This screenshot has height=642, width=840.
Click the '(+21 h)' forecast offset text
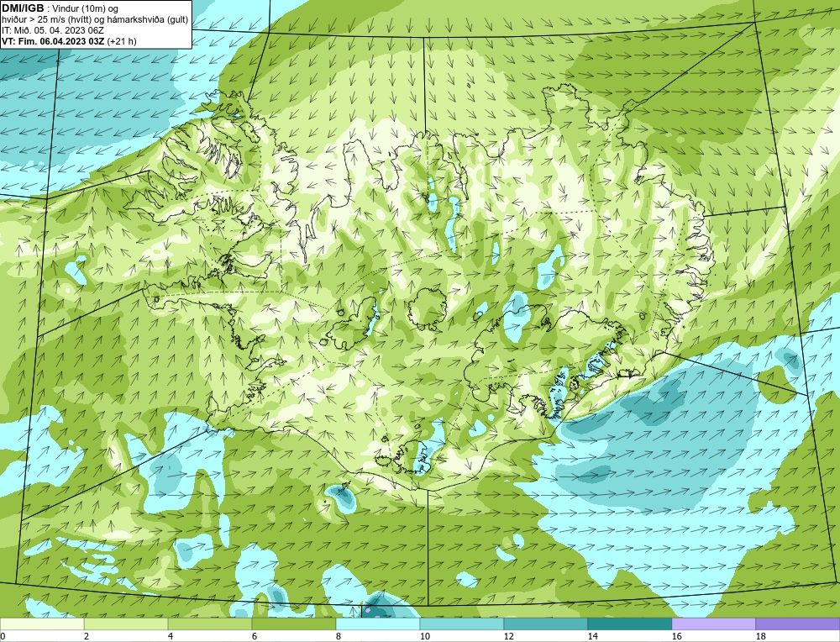[122, 41]
